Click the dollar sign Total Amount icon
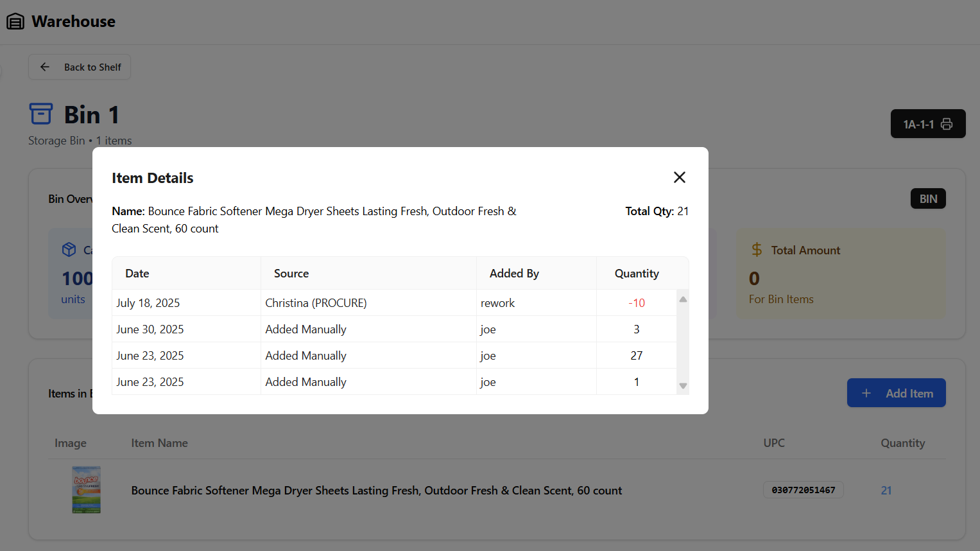 pyautogui.click(x=757, y=250)
